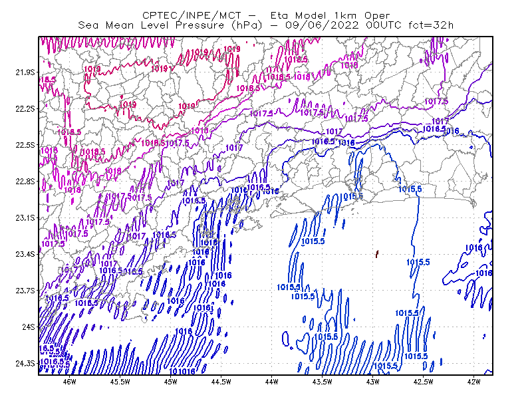Click the 'Eta Model 1km Oper' title text
The image size is (532, 411).
330,15
